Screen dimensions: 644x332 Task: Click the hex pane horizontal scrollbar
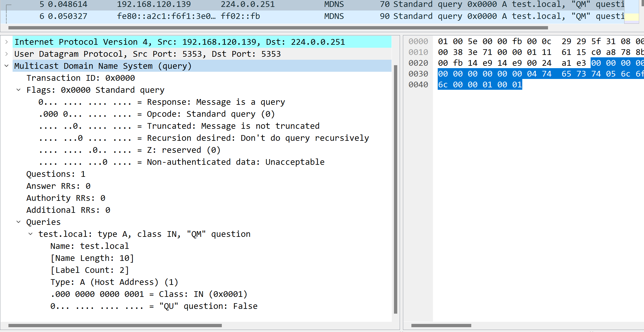[441, 325]
